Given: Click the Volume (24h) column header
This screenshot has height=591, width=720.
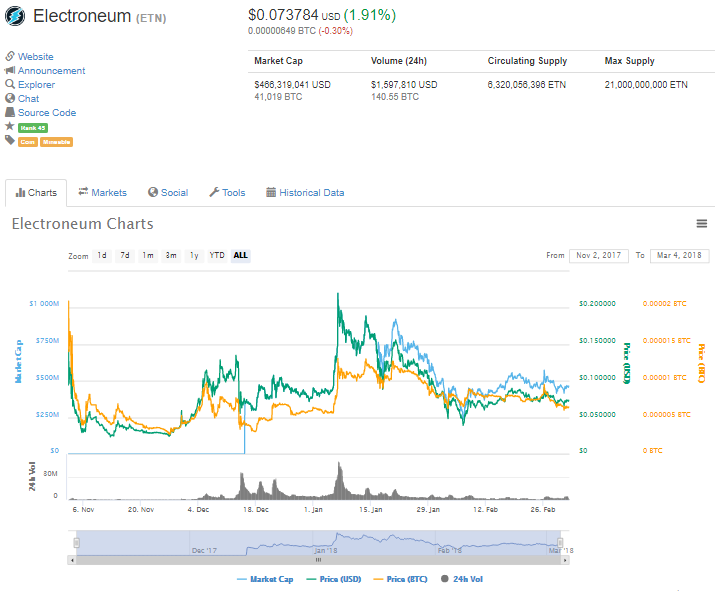Looking at the screenshot, I should click(x=399, y=61).
